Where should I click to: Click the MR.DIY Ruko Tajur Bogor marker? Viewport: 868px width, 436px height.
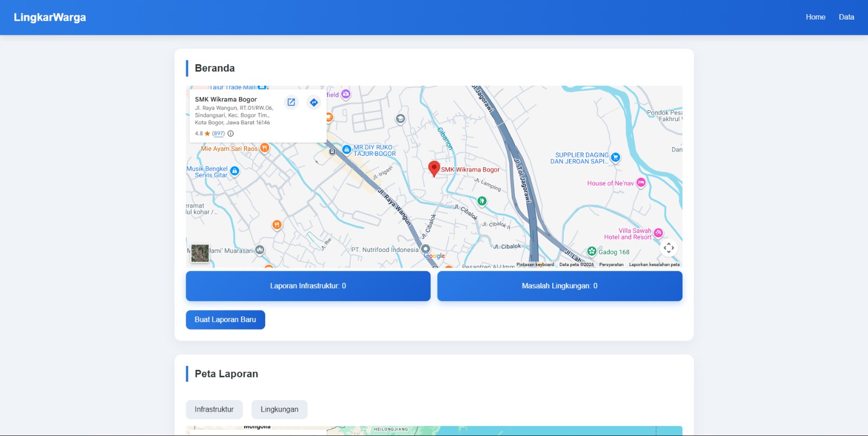tap(347, 149)
